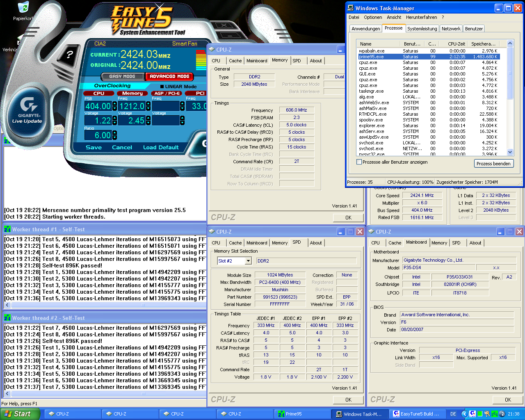The width and height of the screenshot is (525, 420).
Task: Click the Prozess beenden button
Action: pyautogui.click(x=493, y=164)
